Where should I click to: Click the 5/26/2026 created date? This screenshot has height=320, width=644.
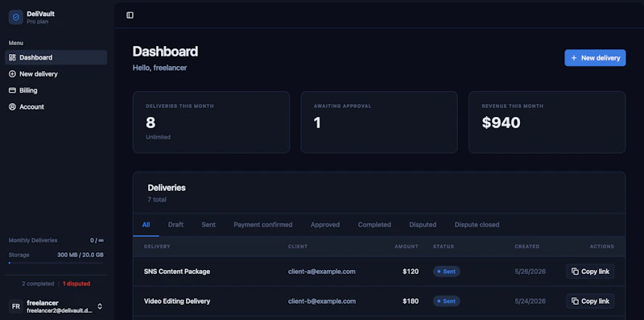530,272
